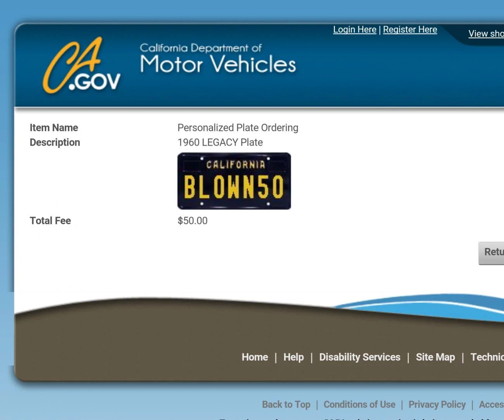504x420 pixels.
Task: Click the View shopping cart link
Action: [x=486, y=34]
